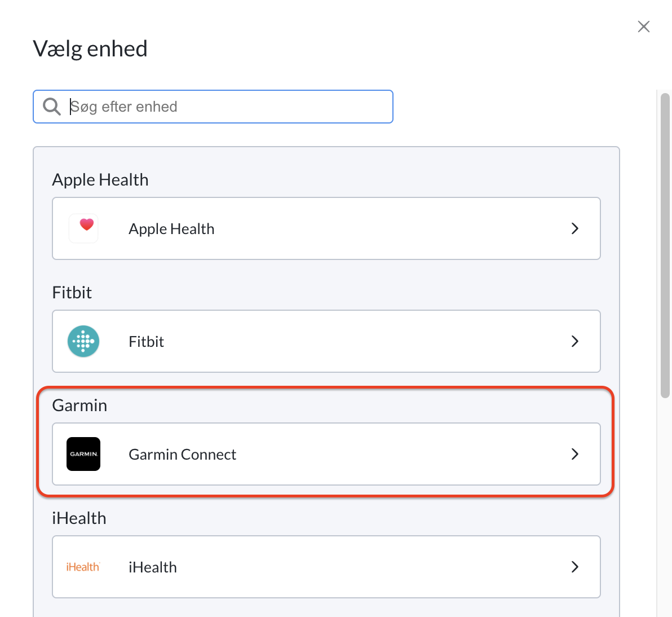This screenshot has height=617, width=672.
Task: Open the Fitbit row arrow
Action: click(575, 341)
